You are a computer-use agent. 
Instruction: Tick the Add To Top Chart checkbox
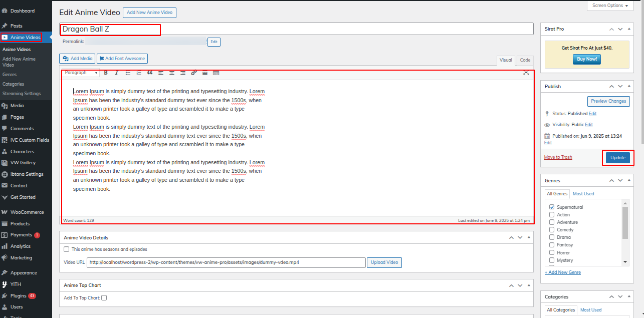104,297
